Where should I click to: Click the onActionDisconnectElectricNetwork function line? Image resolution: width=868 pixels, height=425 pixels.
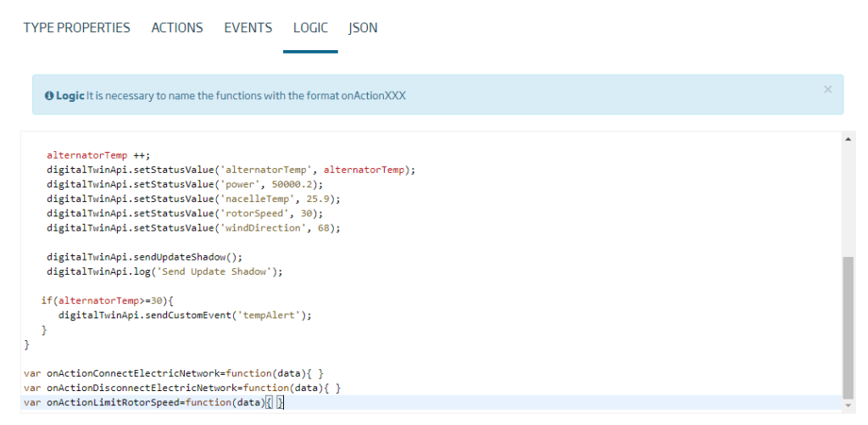point(182,388)
